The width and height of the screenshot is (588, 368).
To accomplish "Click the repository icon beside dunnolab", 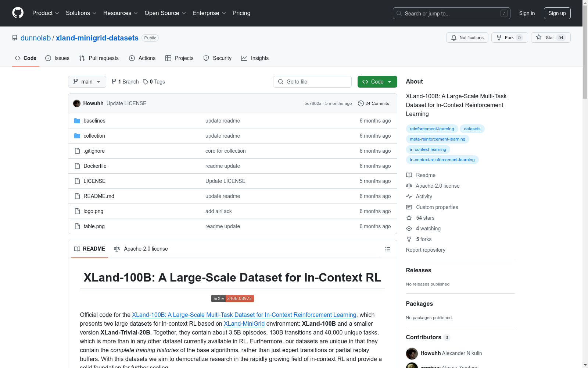I will (x=15, y=38).
